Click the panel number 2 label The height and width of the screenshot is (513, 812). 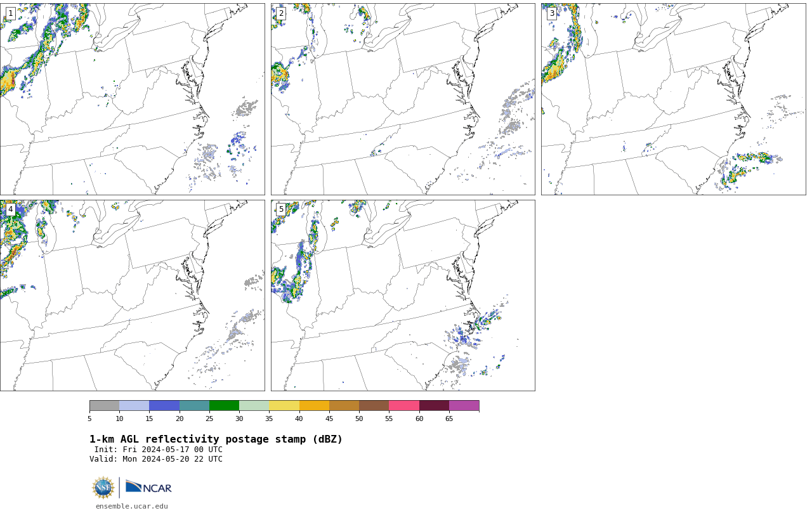coord(281,13)
